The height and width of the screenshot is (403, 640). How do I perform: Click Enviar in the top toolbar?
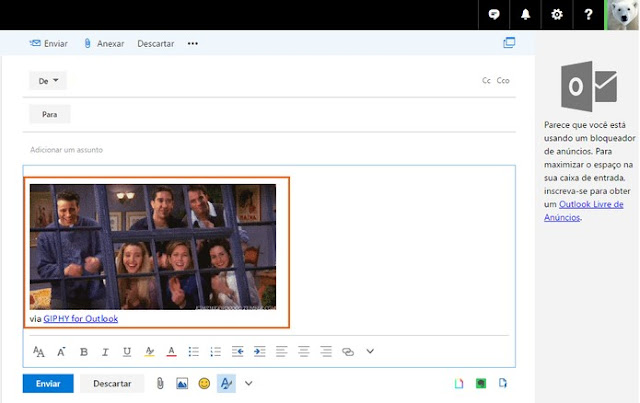coord(49,43)
